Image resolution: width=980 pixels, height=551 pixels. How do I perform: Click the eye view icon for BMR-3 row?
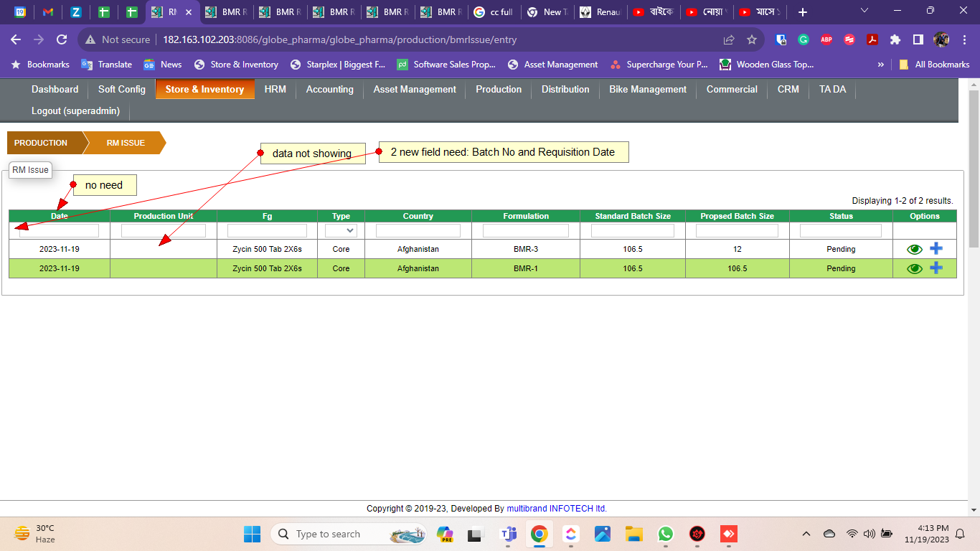click(914, 249)
